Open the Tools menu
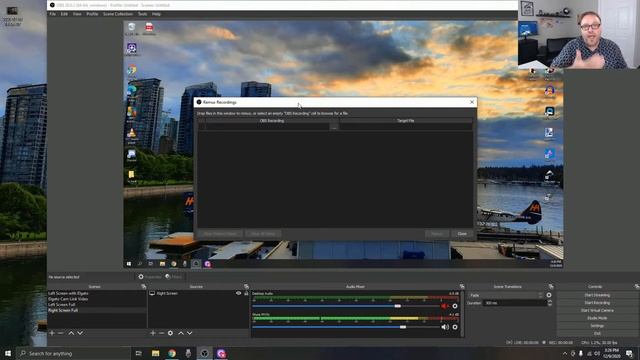This screenshot has height=360, width=640. 142,14
